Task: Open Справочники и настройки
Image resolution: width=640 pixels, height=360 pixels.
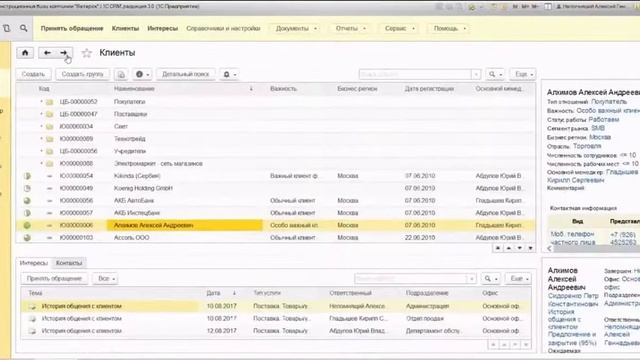Action: coord(223,28)
